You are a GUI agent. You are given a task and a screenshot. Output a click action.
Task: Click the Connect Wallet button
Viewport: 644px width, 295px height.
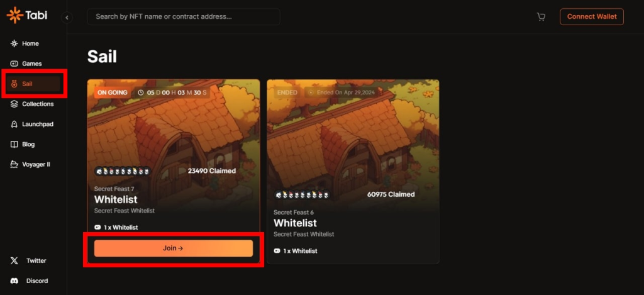point(591,17)
